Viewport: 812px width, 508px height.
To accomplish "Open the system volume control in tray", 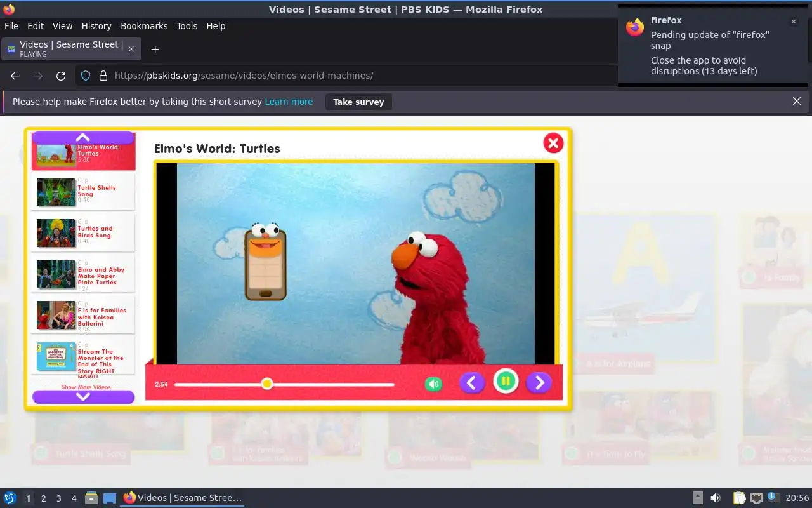I will pyautogui.click(x=716, y=498).
